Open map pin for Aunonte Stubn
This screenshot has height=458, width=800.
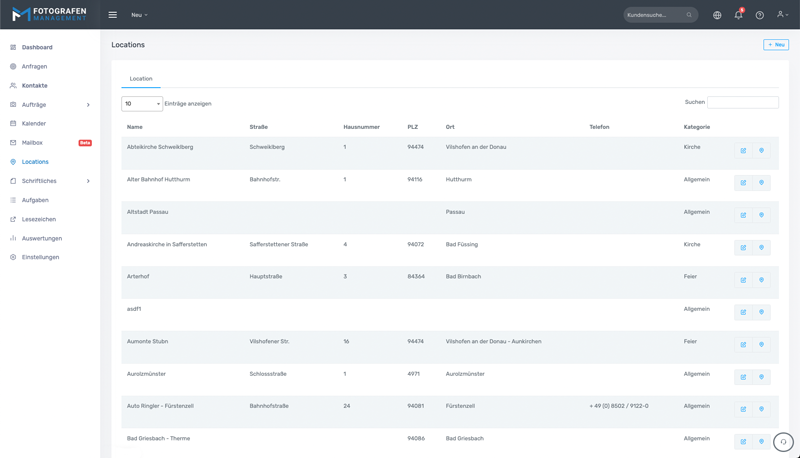coord(761,345)
